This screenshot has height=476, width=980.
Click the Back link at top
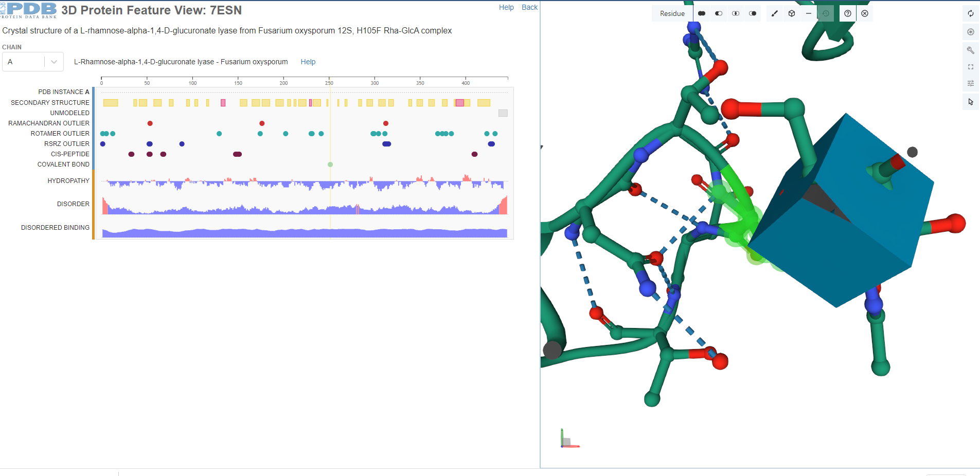click(529, 7)
